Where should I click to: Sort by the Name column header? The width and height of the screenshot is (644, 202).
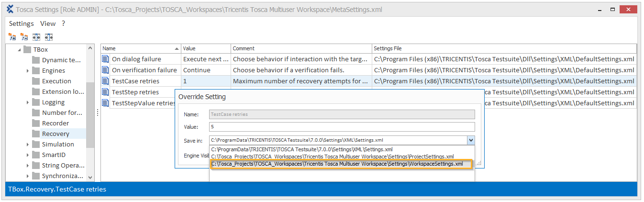coord(141,48)
